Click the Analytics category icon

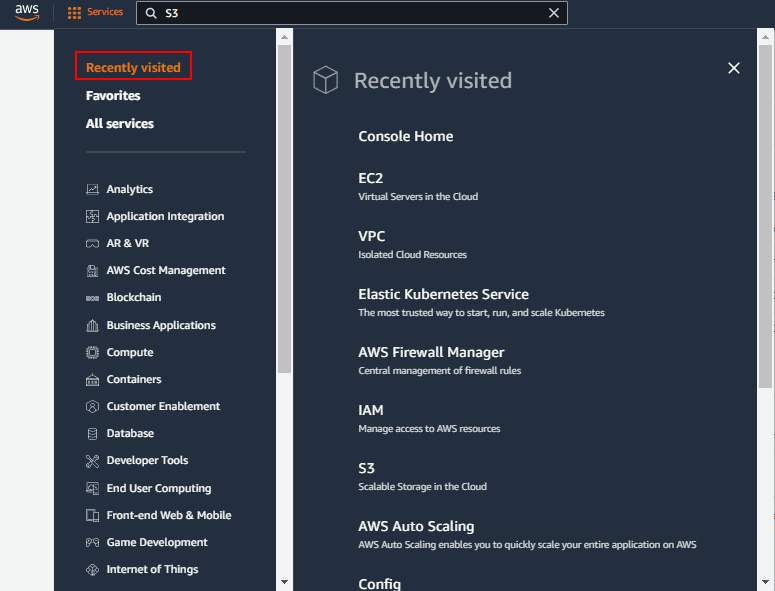(x=92, y=189)
